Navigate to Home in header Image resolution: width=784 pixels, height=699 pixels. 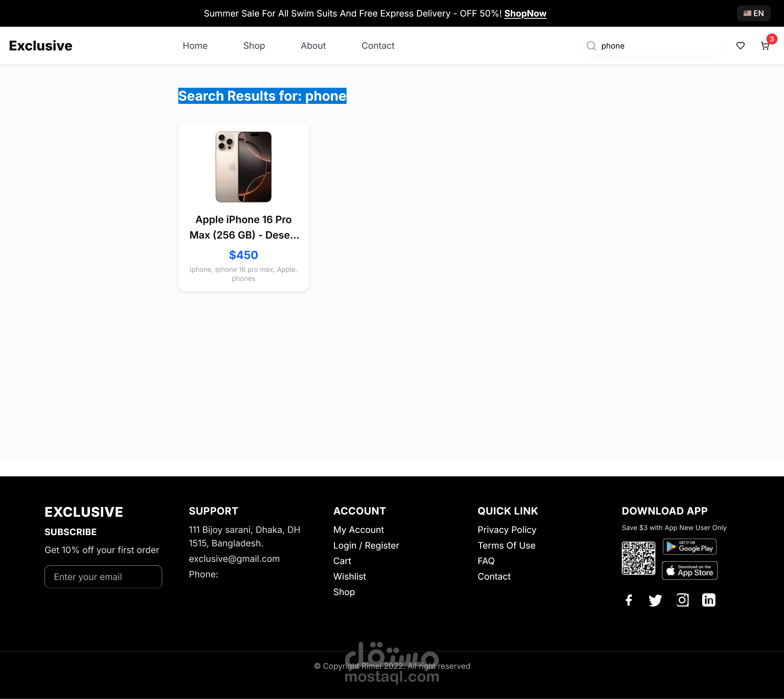coord(195,46)
